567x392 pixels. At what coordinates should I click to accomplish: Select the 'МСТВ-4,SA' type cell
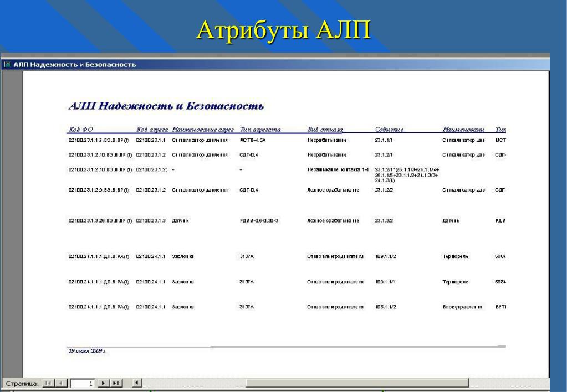point(252,140)
